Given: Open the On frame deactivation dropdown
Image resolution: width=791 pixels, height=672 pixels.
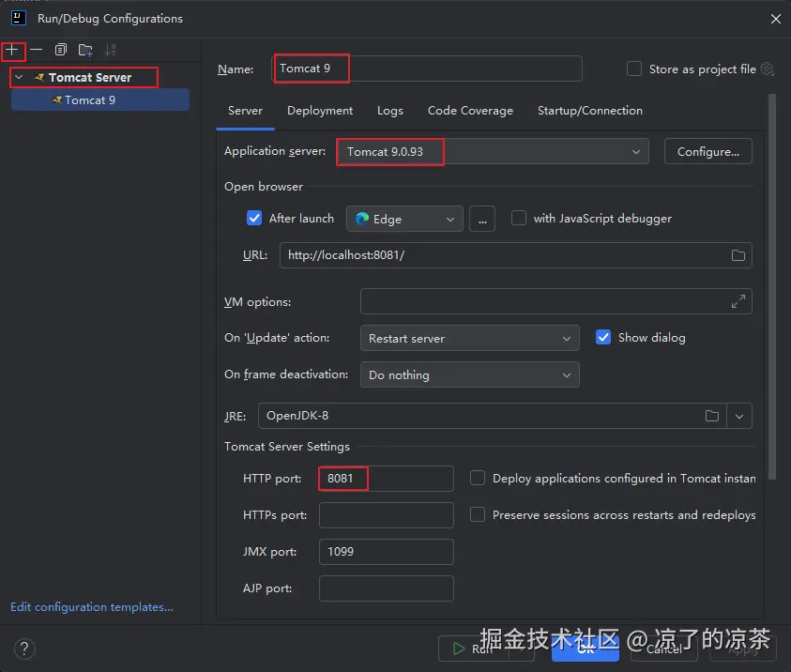Looking at the screenshot, I should (x=470, y=374).
